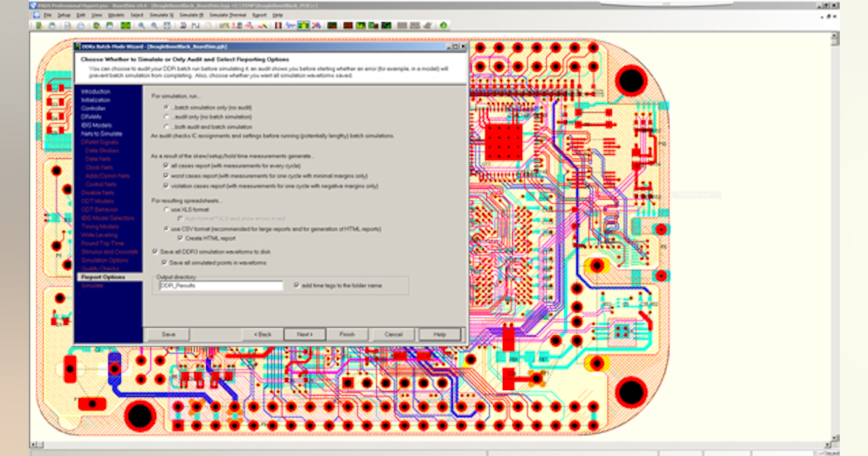This screenshot has width=868, height=456.
Task: Disable add time tags to folder name
Action: (297, 285)
